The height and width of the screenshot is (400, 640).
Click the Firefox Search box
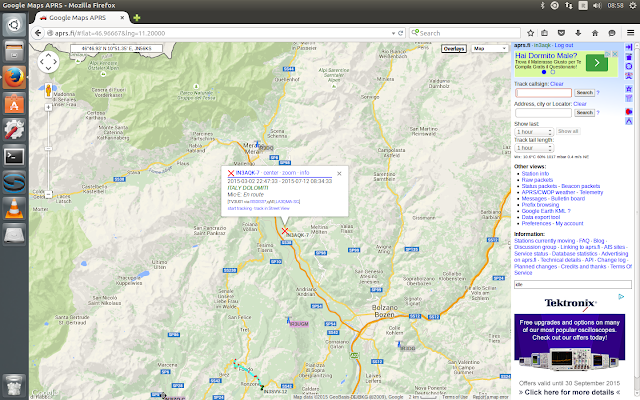pyautogui.click(x=465, y=33)
